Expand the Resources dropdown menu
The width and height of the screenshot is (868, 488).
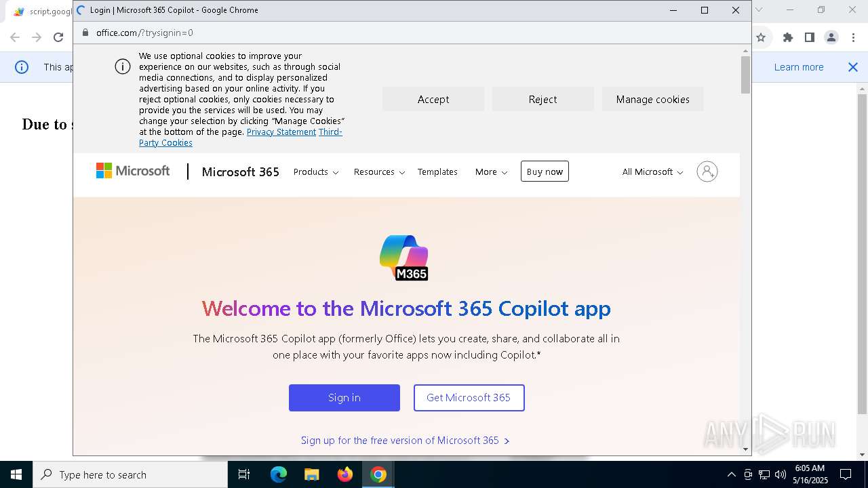pyautogui.click(x=379, y=172)
